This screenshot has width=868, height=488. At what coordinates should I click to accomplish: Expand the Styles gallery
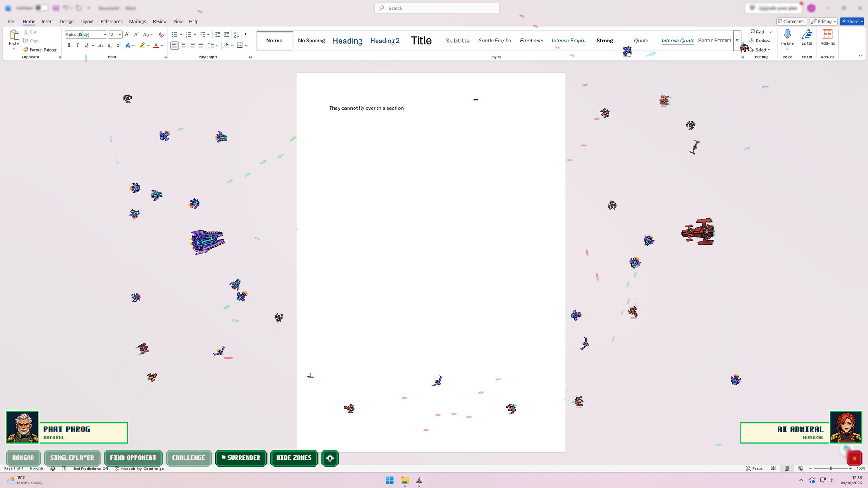coord(737,41)
